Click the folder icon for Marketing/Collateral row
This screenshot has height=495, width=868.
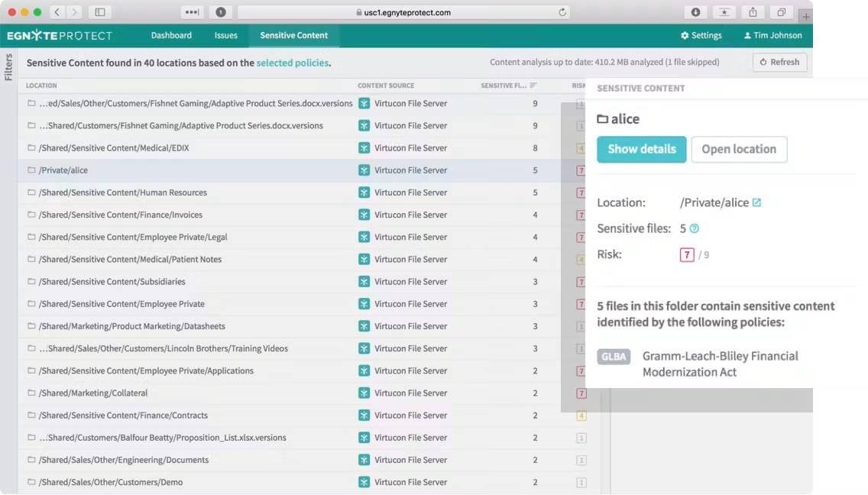(31, 393)
